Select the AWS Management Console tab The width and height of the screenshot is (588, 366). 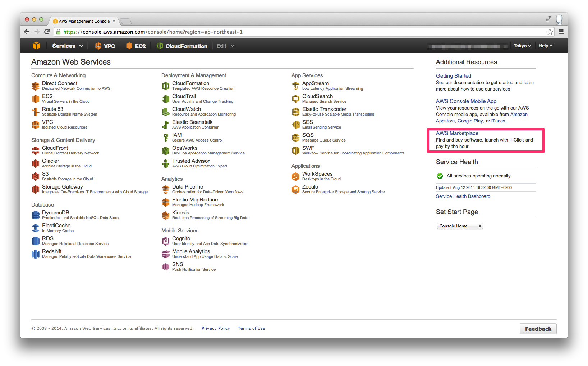[84, 21]
